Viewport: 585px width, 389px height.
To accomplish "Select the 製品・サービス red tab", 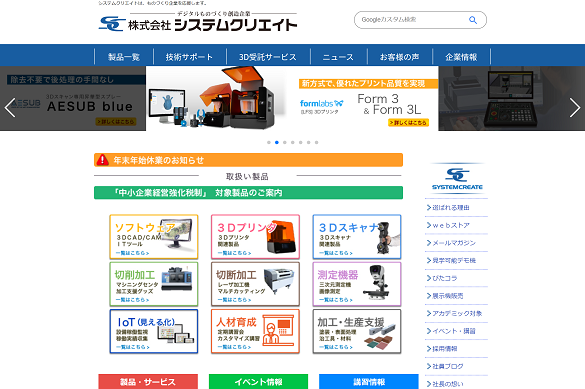I will 148,382.
